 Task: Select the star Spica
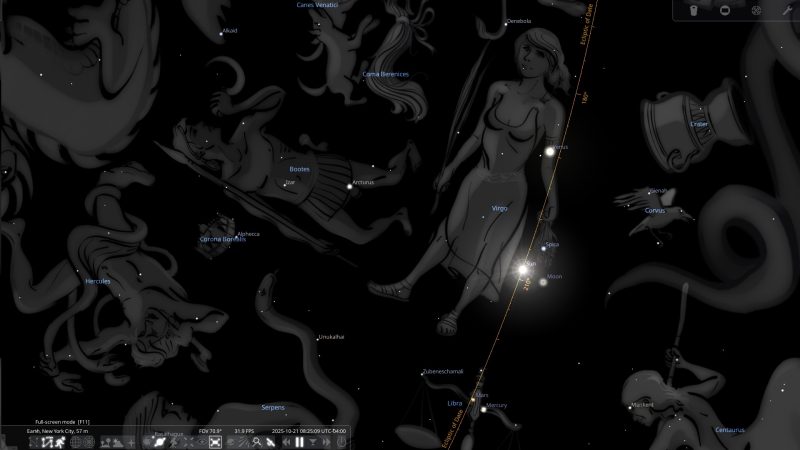click(x=543, y=246)
